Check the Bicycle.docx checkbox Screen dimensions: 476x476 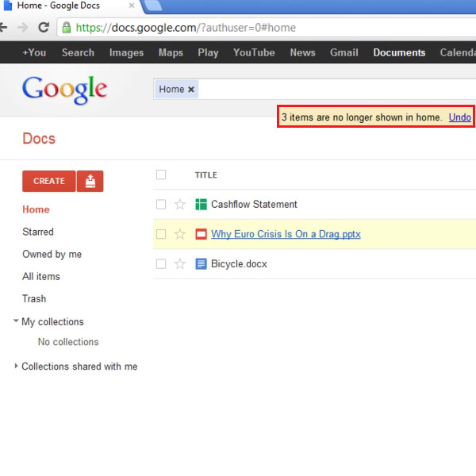click(x=161, y=264)
